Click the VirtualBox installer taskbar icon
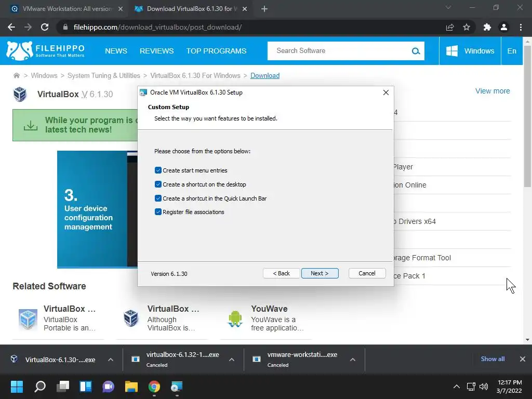The width and height of the screenshot is (532, 399). [177, 387]
